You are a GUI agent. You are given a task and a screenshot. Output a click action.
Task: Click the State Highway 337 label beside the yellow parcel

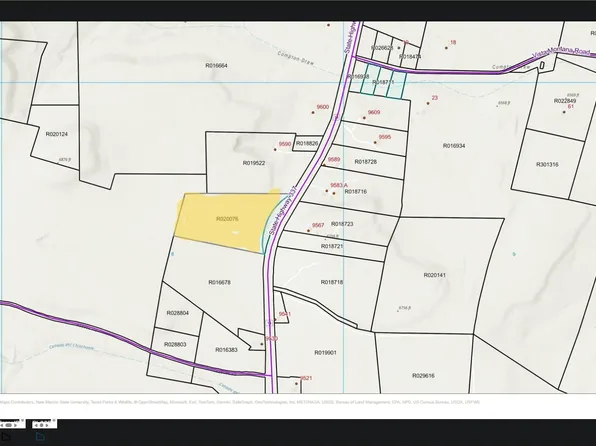tap(282, 210)
